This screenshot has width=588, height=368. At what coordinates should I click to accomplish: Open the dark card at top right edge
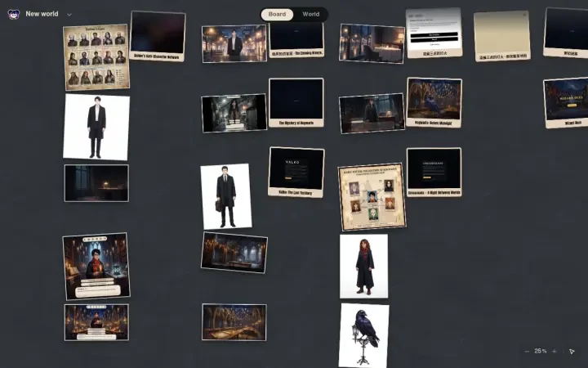coord(565,33)
